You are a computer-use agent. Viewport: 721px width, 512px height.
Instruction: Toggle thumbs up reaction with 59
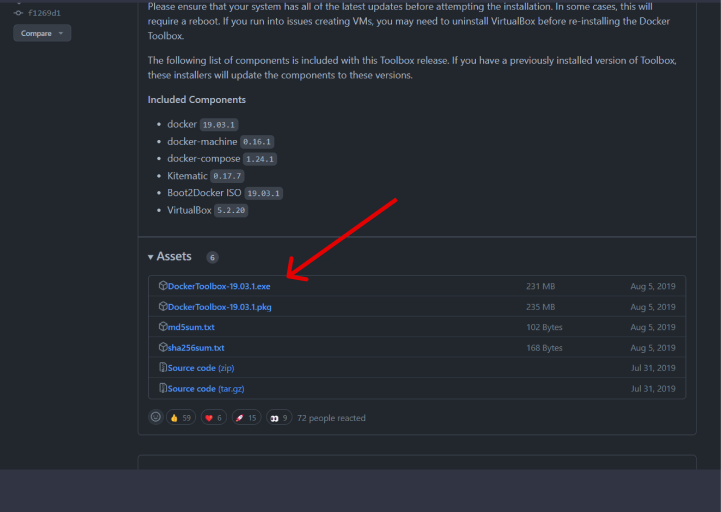coord(181,418)
